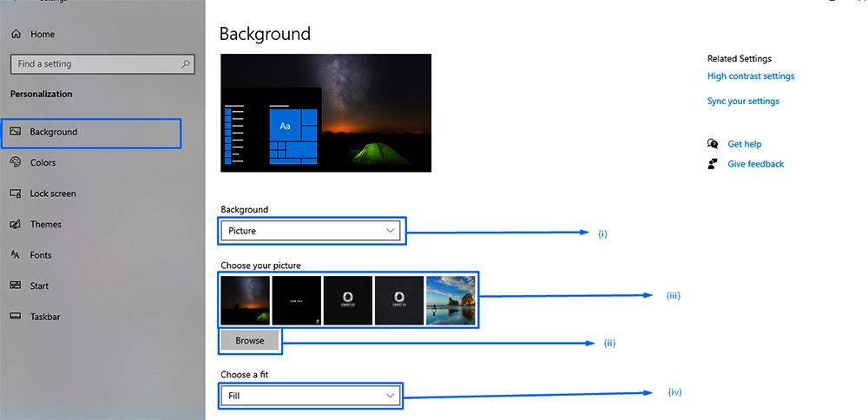Expand the Choose a fit dropdown

[x=312, y=396]
